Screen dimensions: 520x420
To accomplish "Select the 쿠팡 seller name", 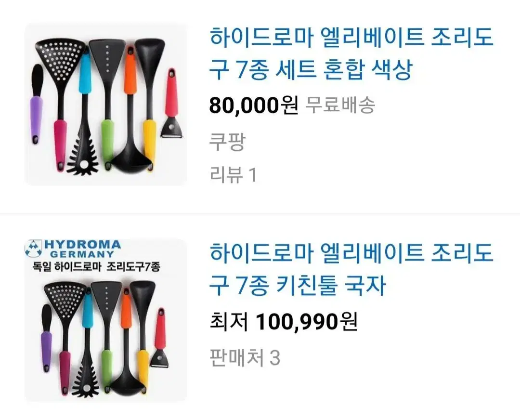I will point(227,142).
